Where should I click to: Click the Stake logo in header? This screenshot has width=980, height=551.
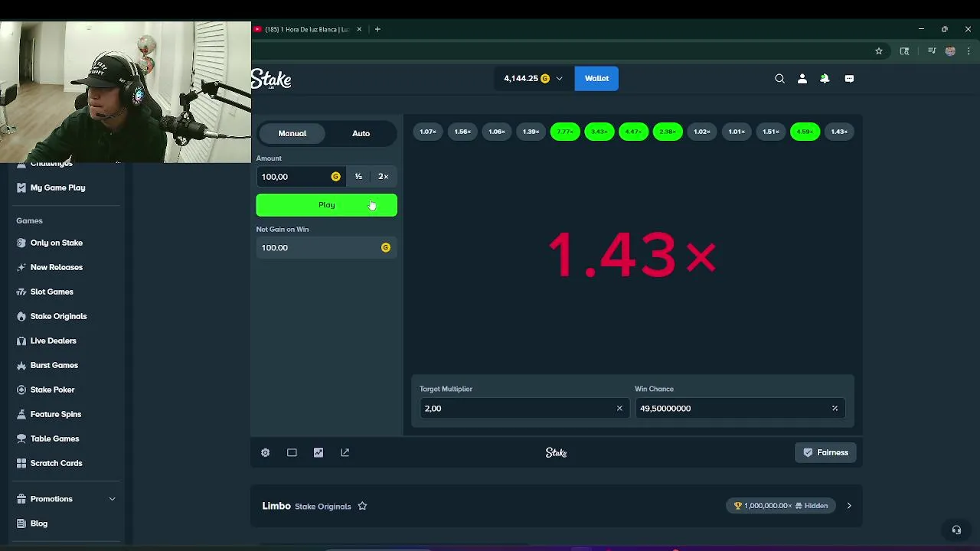coord(272,79)
